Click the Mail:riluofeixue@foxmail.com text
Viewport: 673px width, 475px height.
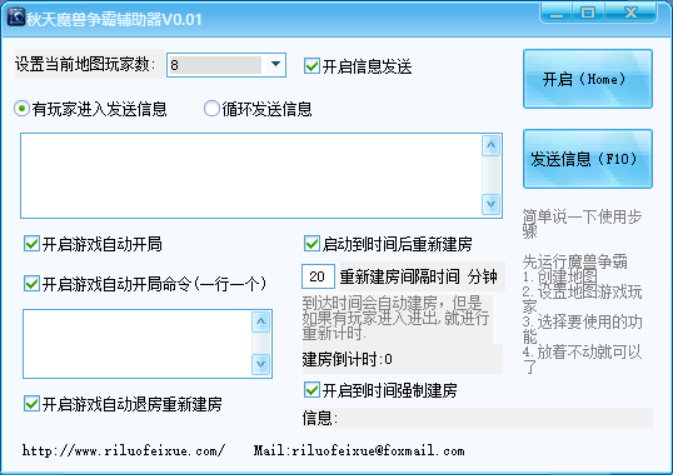tap(359, 451)
